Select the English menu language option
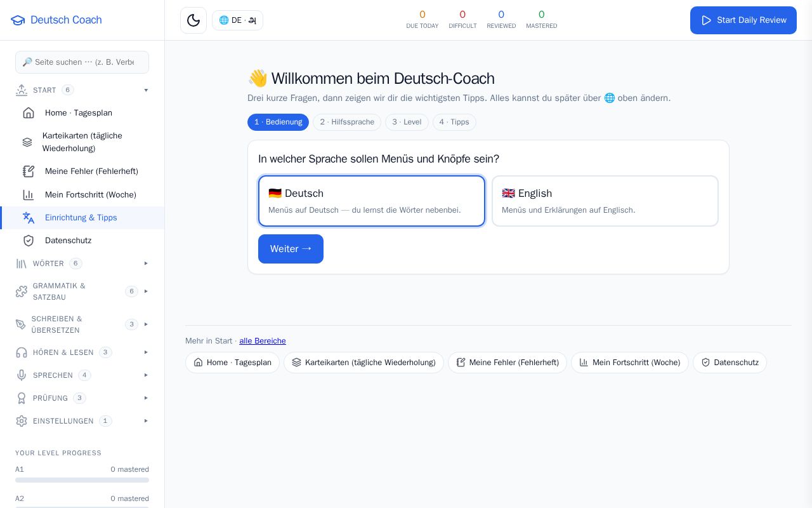The image size is (812, 508). (x=605, y=201)
